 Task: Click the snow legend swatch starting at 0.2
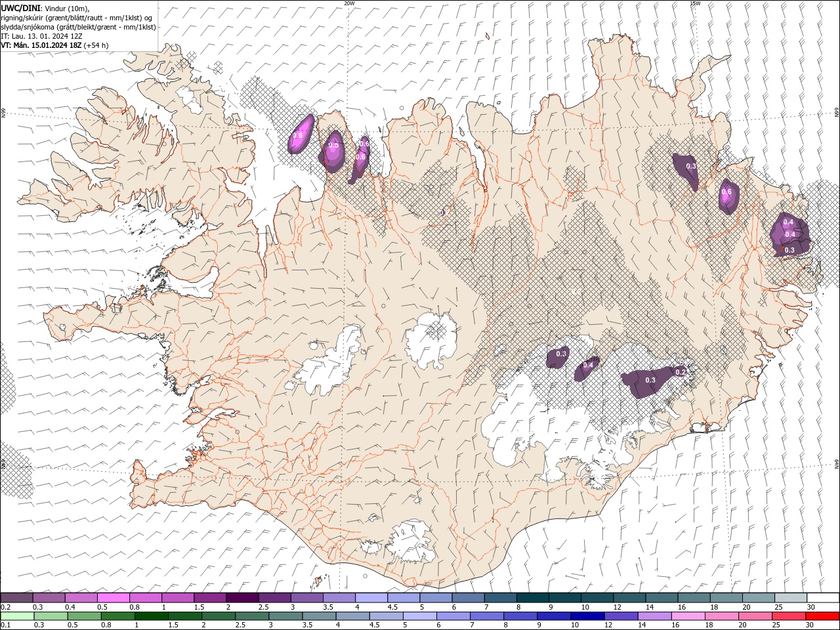coord(17,598)
